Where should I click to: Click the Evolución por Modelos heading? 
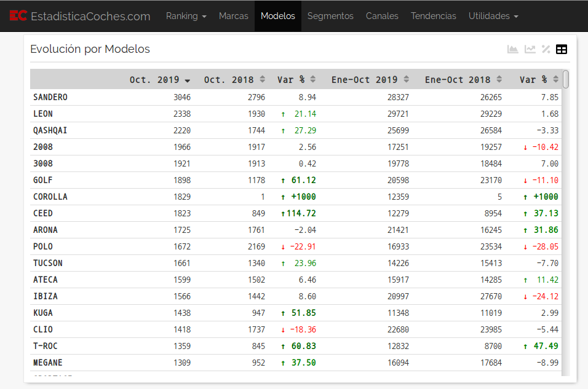90,49
